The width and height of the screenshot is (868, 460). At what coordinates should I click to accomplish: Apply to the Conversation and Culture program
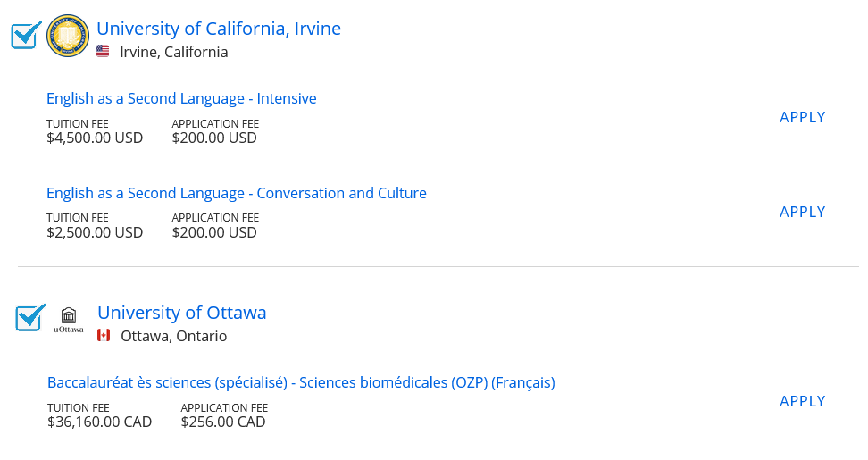[x=802, y=212]
